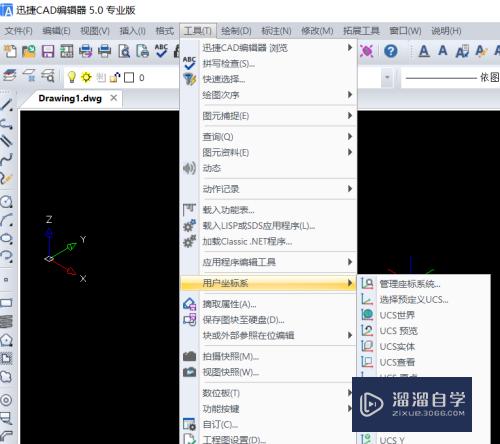Click the UCS世界 globe icon
The width and height of the screenshot is (500, 444).
coord(367,314)
